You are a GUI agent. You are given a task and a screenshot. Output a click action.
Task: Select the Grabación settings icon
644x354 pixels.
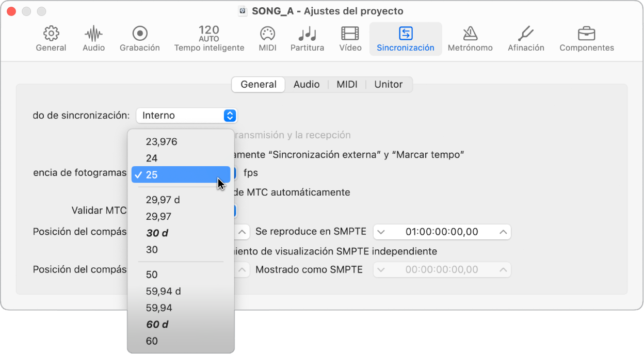coord(139,37)
